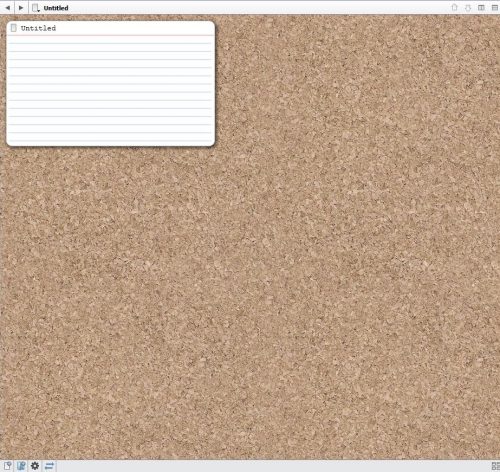Screen dimensions: 500x472
Task: Select the Untitled index card title
Action: pyautogui.click(x=38, y=28)
